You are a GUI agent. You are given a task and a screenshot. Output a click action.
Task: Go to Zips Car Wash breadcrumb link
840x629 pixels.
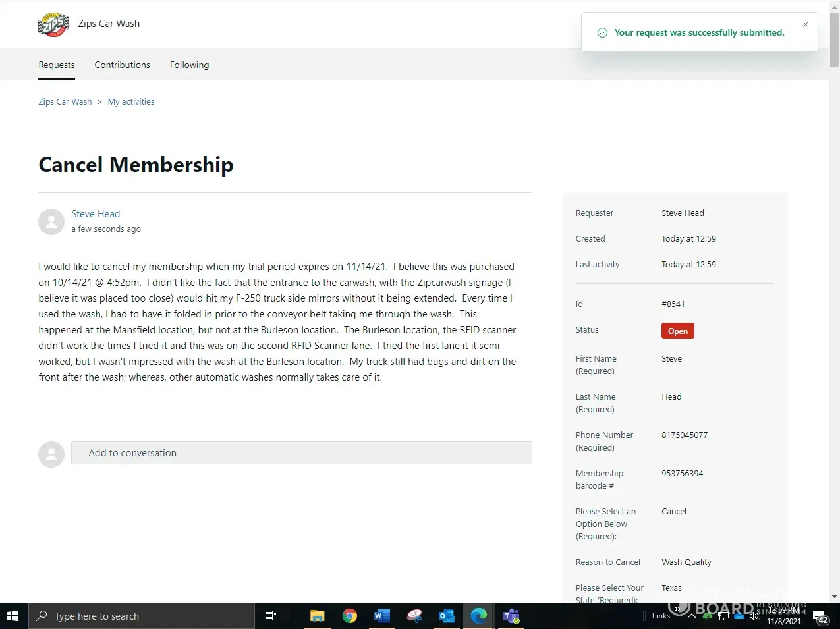(65, 102)
